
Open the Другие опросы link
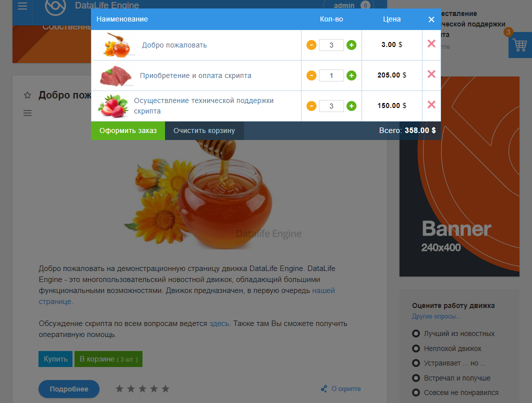pos(436,316)
